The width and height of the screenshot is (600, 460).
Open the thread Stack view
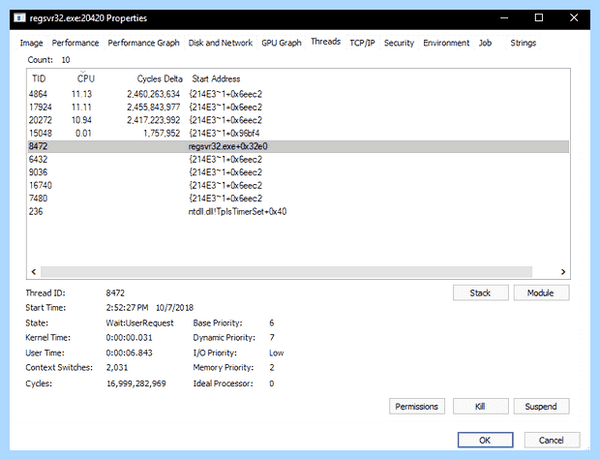481,293
